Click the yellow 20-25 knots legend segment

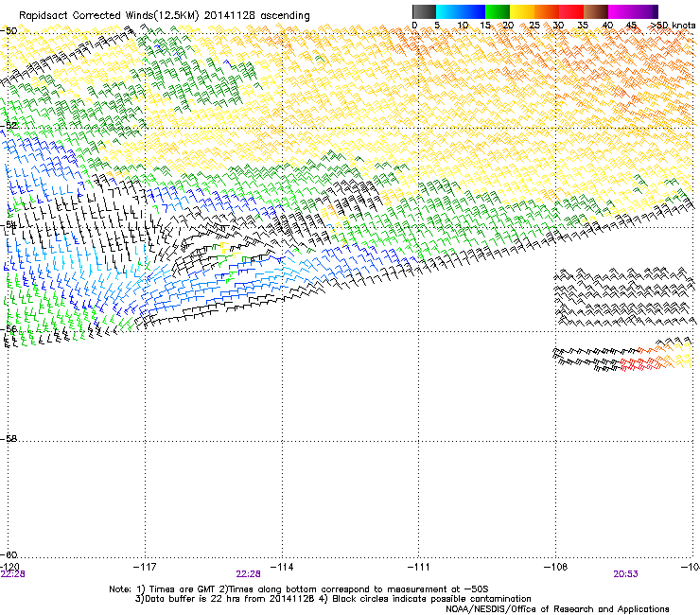(x=522, y=11)
